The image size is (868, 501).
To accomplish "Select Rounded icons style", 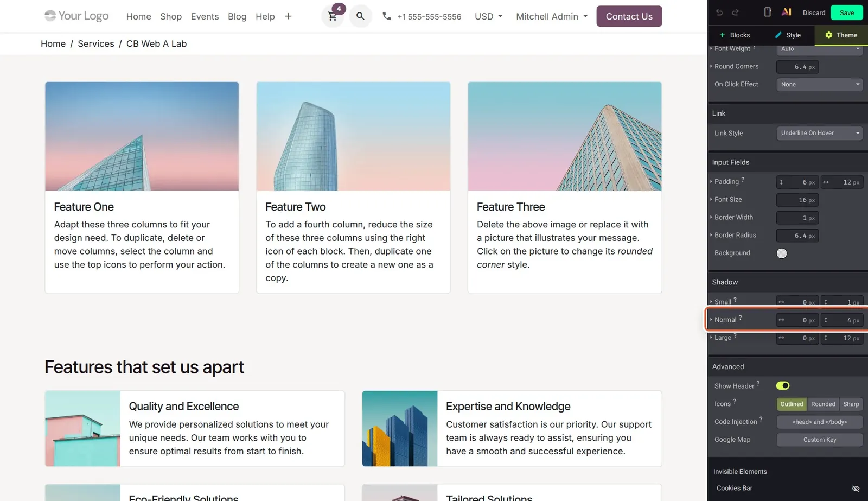I will pyautogui.click(x=823, y=404).
